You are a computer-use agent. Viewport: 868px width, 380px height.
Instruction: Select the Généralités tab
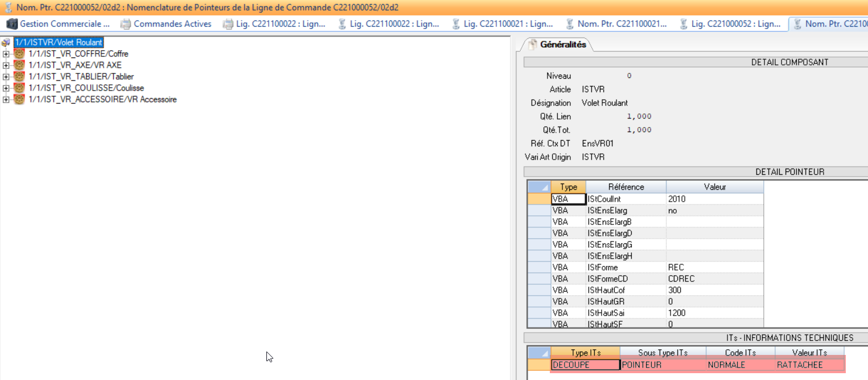(563, 43)
